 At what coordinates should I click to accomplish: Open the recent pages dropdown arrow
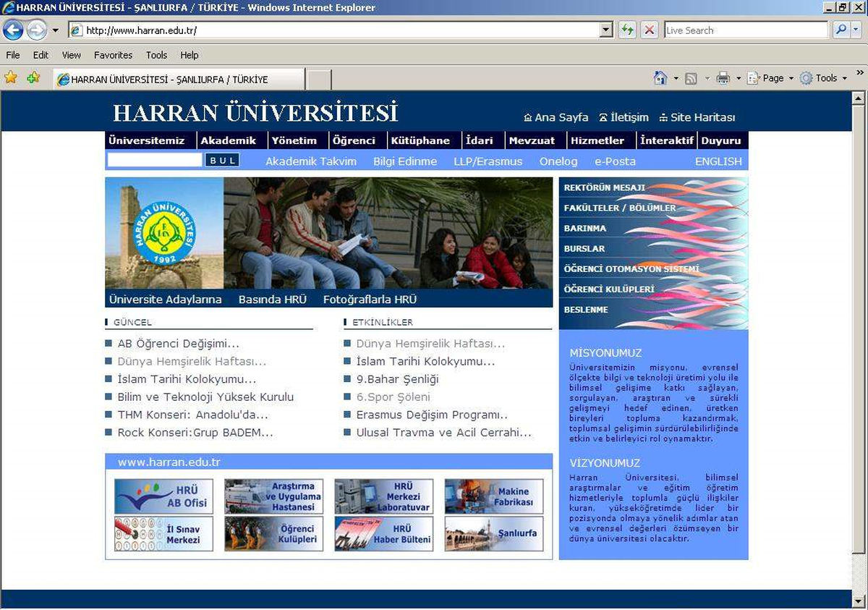coord(55,30)
